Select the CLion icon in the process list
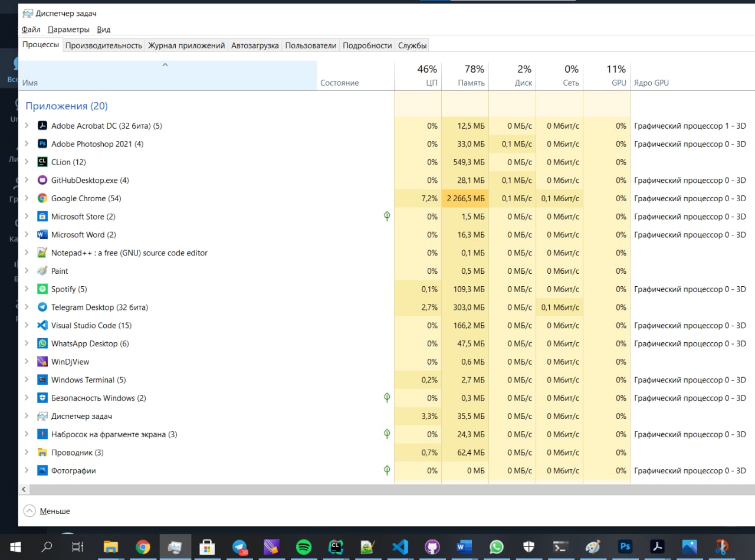 click(42, 162)
